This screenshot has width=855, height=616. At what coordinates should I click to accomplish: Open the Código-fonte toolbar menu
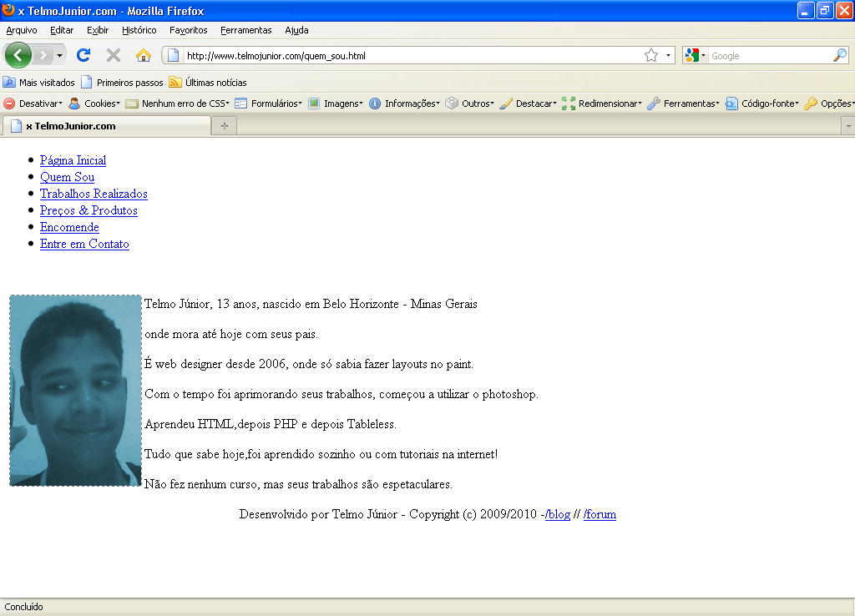(x=761, y=103)
